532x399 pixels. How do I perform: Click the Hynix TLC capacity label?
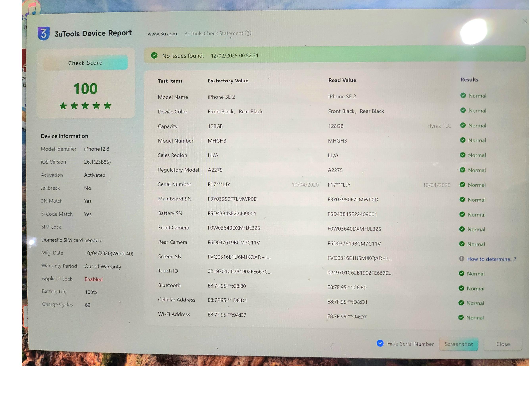pos(439,126)
